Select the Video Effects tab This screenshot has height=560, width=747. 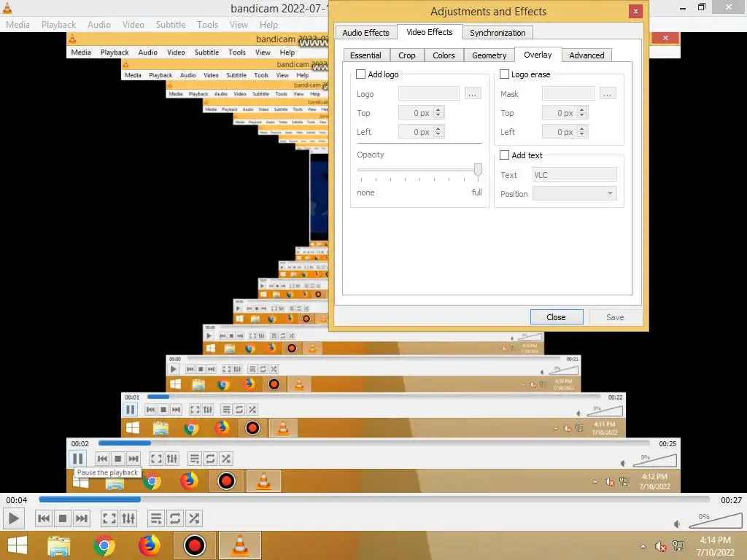point(429,32)
